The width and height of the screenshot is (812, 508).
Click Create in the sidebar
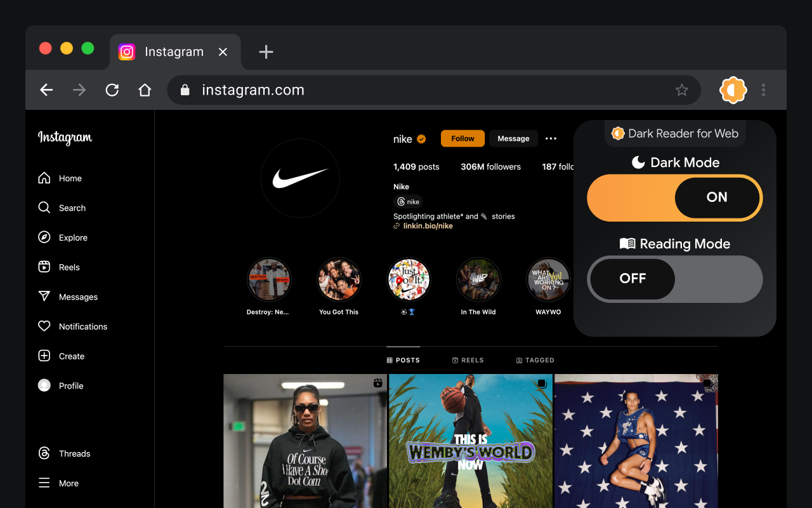(x=61, y=356)
